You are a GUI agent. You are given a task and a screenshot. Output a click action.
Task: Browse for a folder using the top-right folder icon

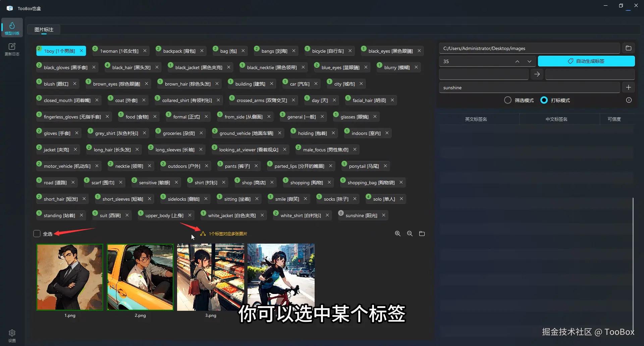tap(629, 48)
